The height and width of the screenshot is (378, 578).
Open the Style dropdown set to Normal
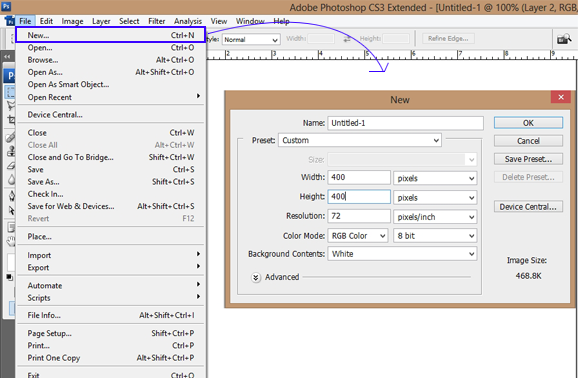pos(251,39)
